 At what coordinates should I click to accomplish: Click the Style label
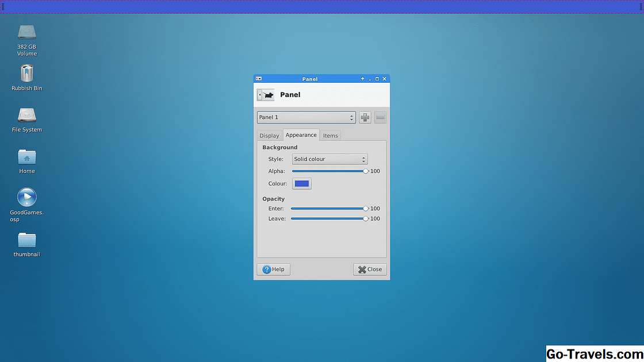point(275,159)
